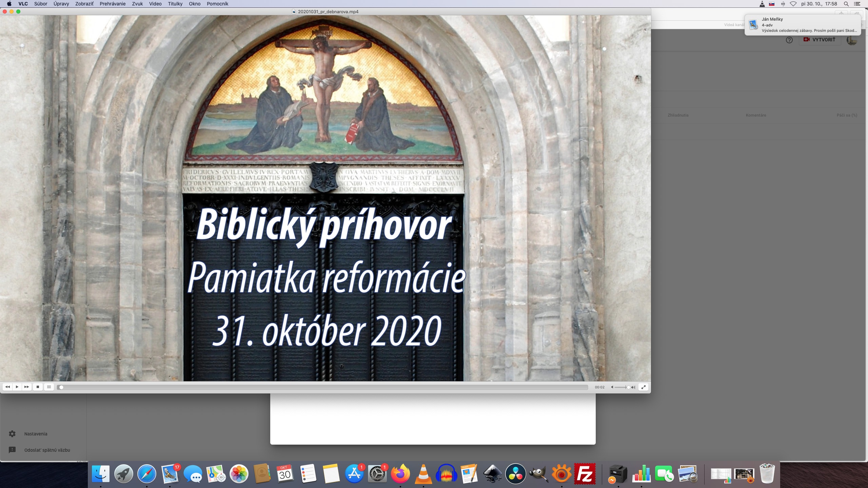Image resolution: width=868 pixels, height=488 pixels.
Task: Open the Prehrávanie menu
Action: click(113, 4)
